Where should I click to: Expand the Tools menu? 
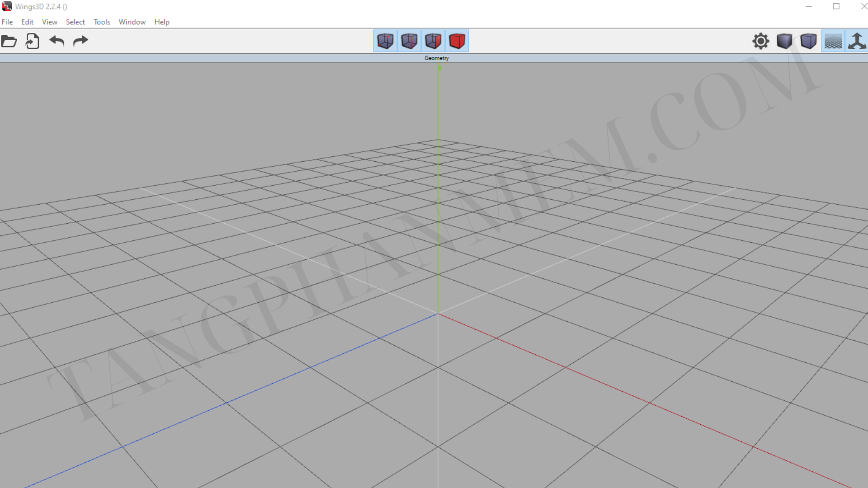102,22
